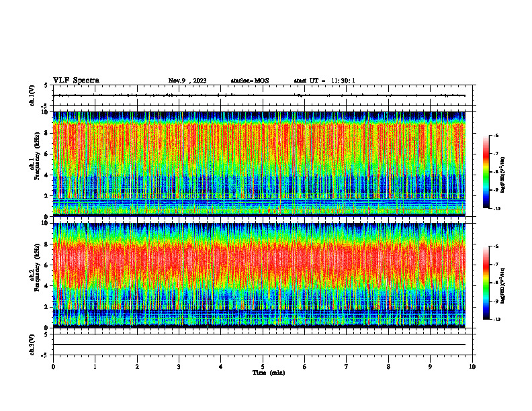The width and height of the screenshot is (532, 411).
Task: Click the "2" kHz tick of ch.2 spectrogram
Action: point(47,307)
